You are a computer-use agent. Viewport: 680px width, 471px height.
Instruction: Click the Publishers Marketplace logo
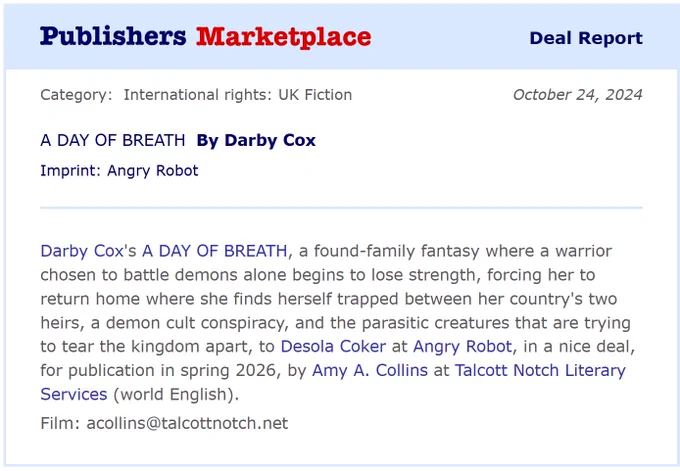click(x=206, y=37)
